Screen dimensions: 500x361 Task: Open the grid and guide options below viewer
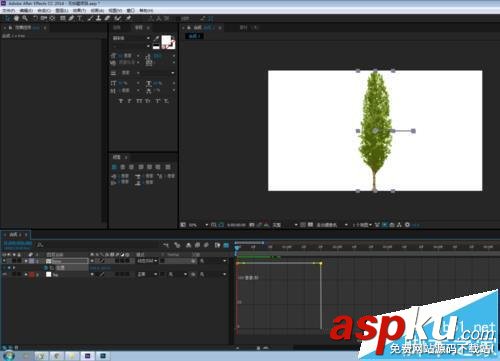coord(214,225)
